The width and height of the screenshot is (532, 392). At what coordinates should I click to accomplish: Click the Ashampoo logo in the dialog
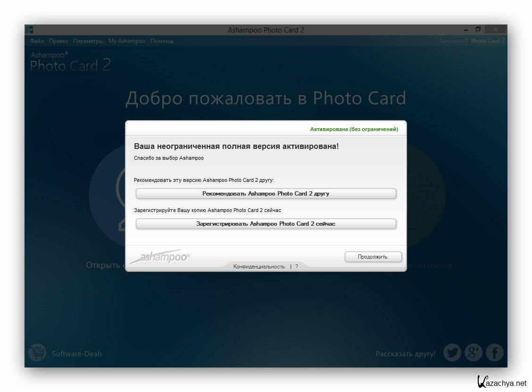(159, 257)
